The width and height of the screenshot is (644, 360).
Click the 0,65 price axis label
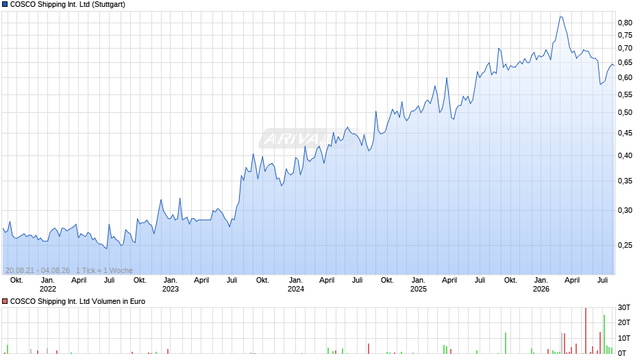pos(625,63)
